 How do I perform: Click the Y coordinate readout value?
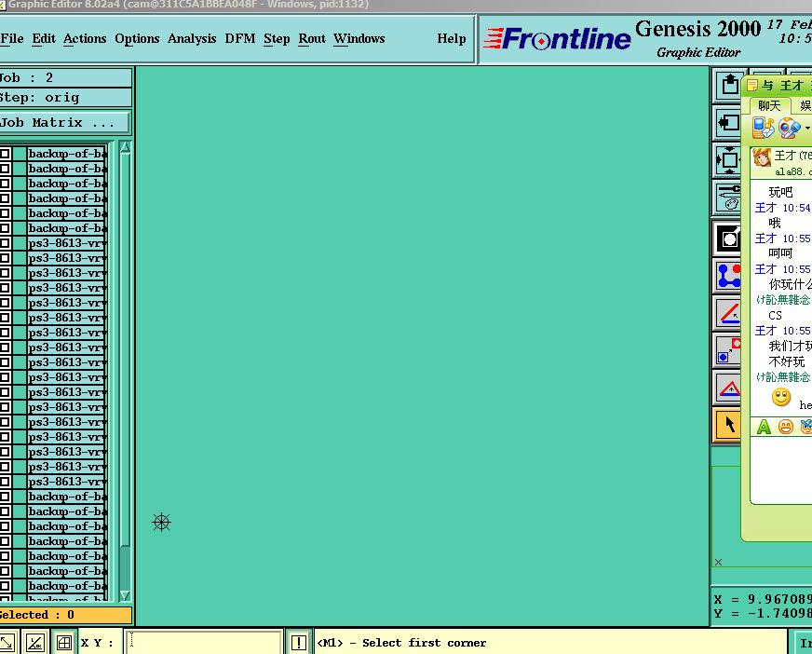click(778, 614)
